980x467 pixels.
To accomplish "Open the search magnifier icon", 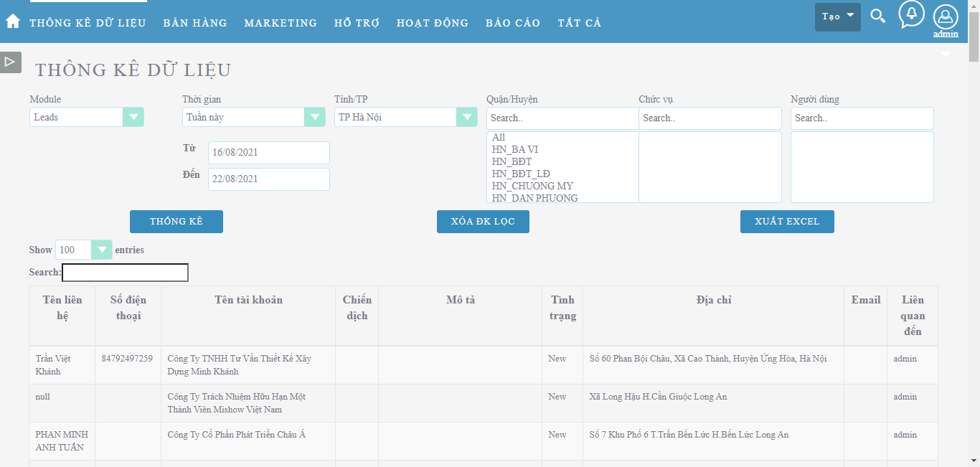I will click(877, 16).
